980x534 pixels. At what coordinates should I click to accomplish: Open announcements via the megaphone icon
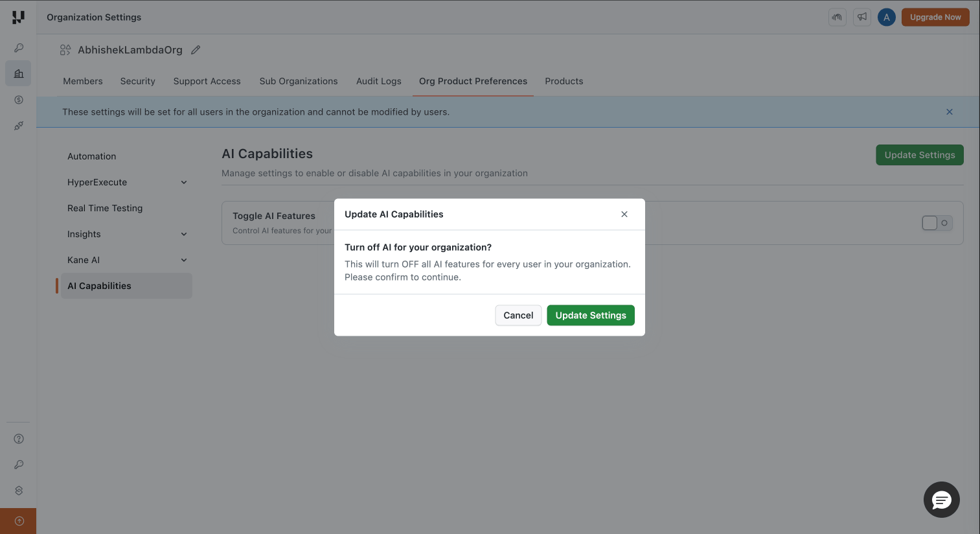pyautogui.click(x=861, y=17)
